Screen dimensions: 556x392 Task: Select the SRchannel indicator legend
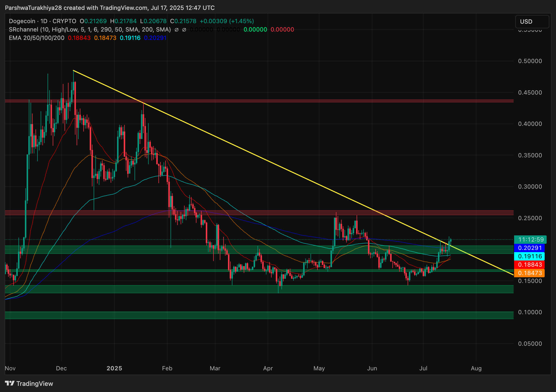(x=90, y=30)
